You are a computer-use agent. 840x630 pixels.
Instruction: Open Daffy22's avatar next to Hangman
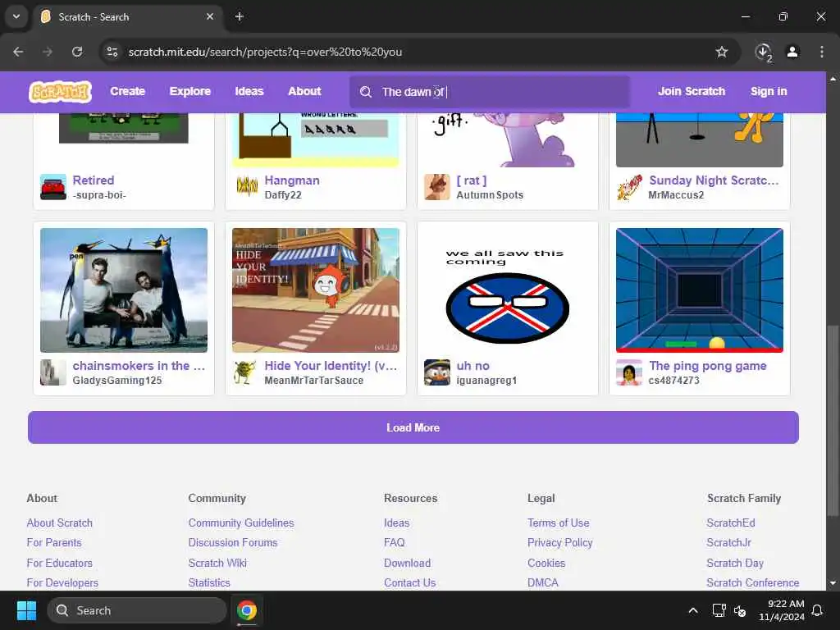245,187
